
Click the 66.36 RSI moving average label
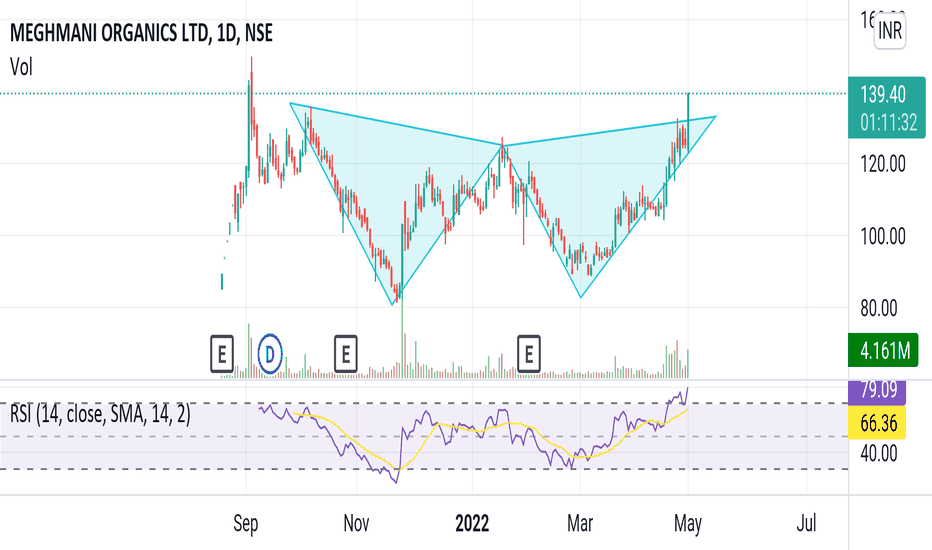879,423
